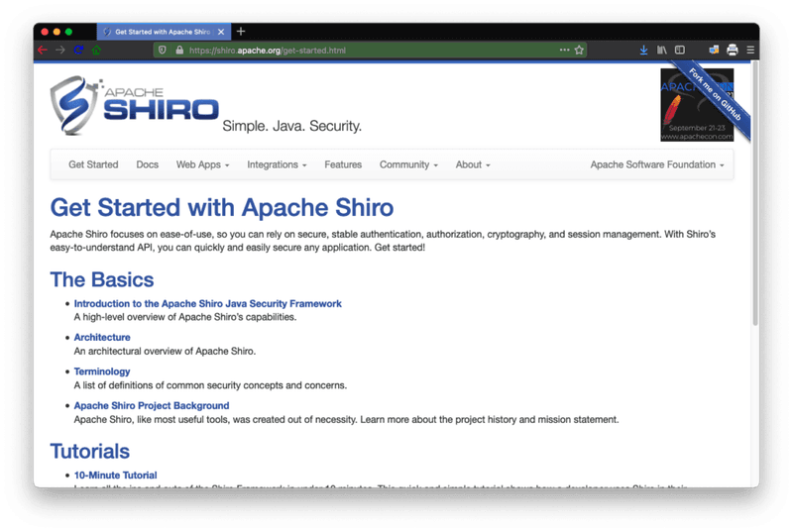The height and width of the screenshot is (532, 793).
Task: Expand the Integrations dropdown
Action: [x=277, y=164]
